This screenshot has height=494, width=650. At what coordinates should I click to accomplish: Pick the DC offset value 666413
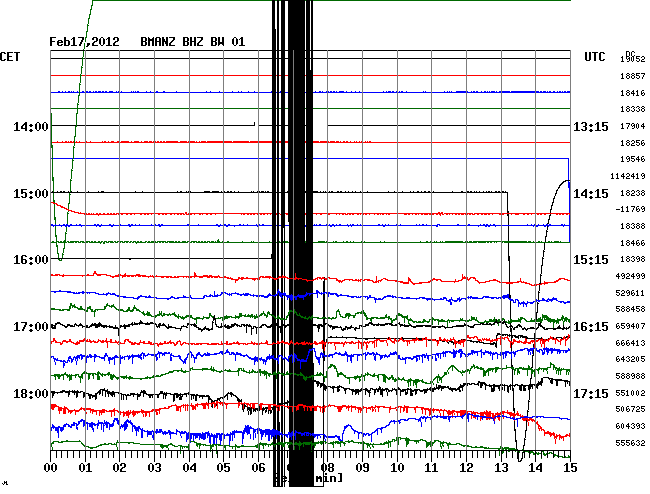pos(630,343)
